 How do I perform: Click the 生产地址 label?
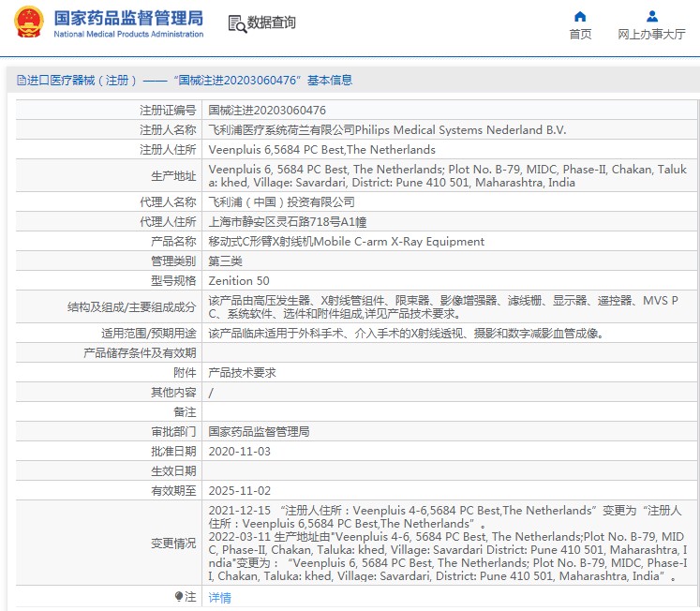[173, 176]
